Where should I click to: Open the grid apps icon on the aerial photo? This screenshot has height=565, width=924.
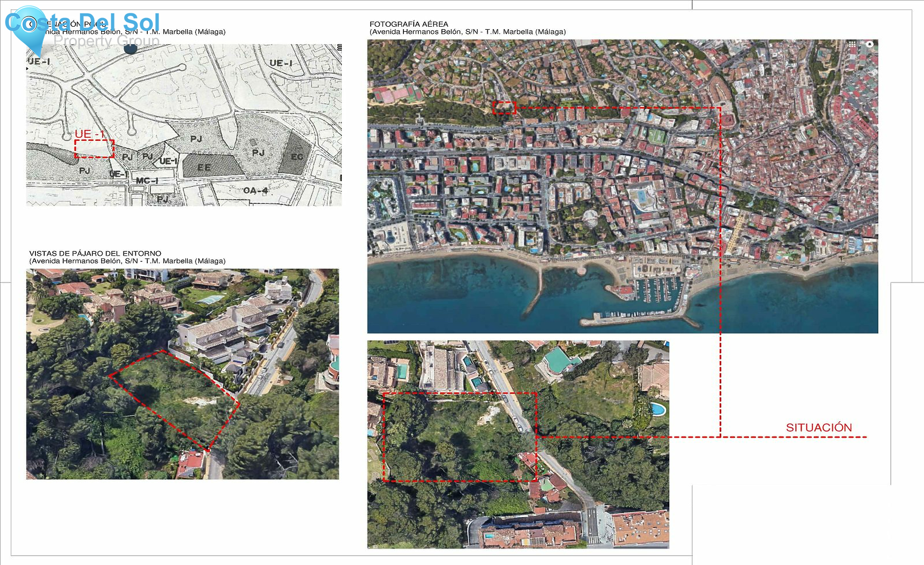(852, 44)
